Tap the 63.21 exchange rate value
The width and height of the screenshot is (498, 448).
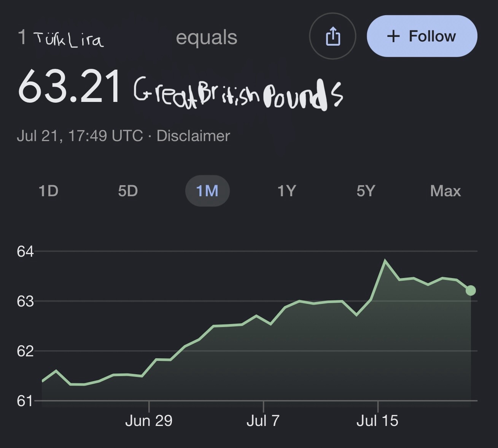click(70, 87)
